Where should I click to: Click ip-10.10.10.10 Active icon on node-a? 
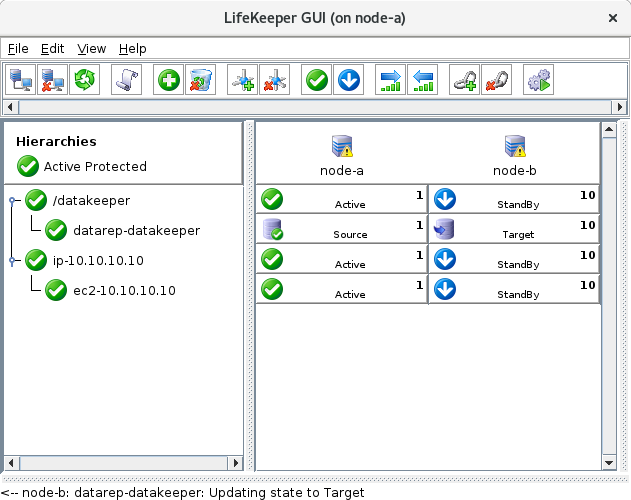pos(272,259)
